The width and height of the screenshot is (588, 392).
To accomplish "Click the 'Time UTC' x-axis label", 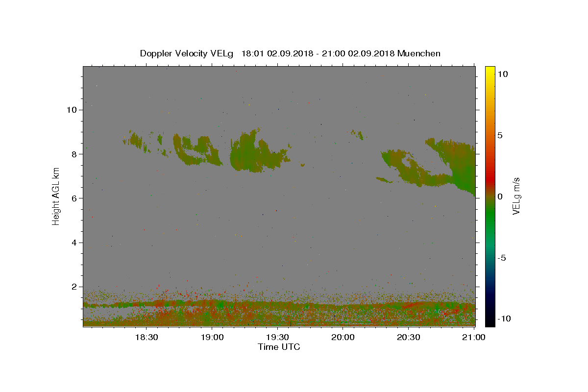I will click(x=279, y=347).
